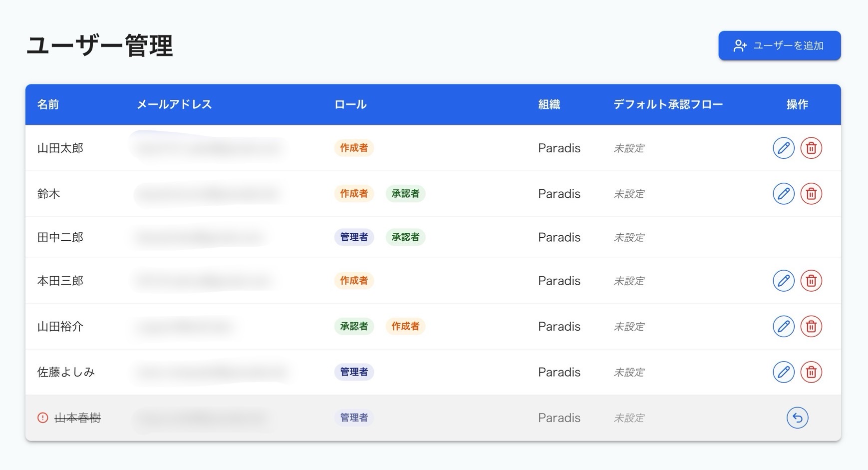Click the メールアドレス column header
Image resolution: width=868 pixels, height=470 pixels.
pyautogui.click(x=174, y=104)
